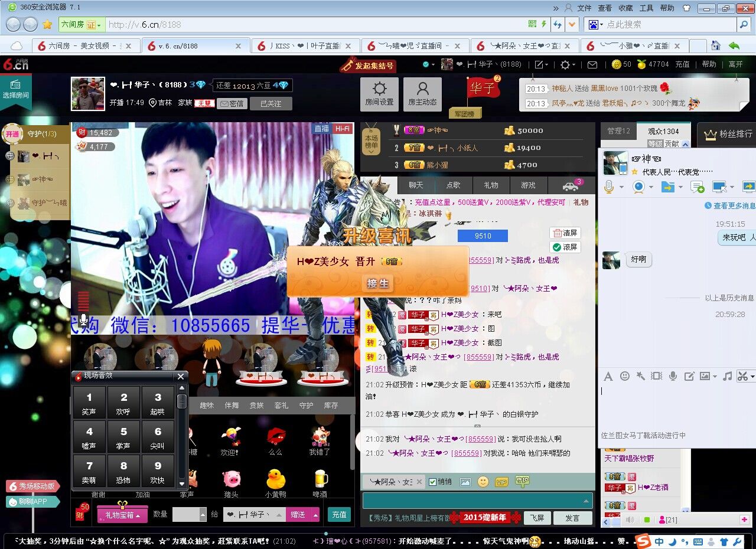Screen dimensions: 756x549
Task: Click the 发言 send message button
Action: click(x=572, y=518)
